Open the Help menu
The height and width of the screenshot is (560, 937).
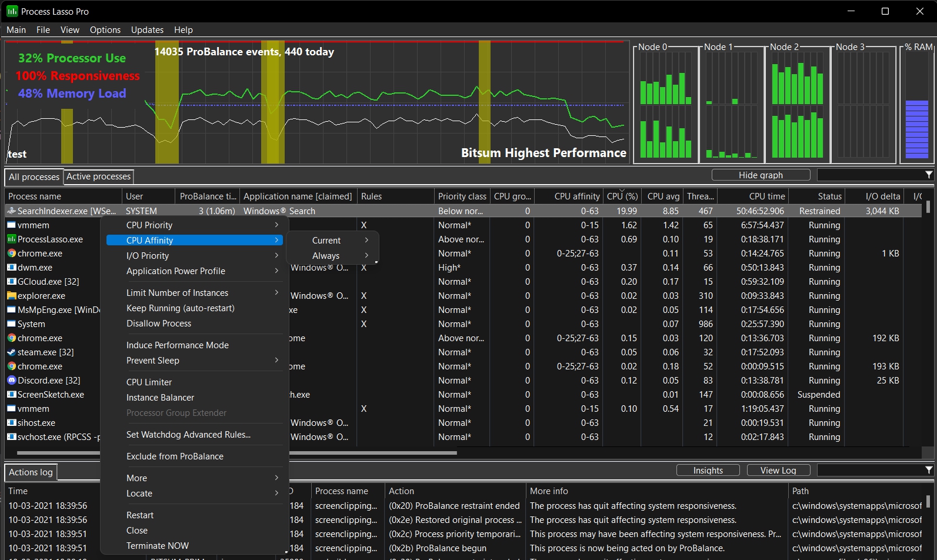pos(183,29)
